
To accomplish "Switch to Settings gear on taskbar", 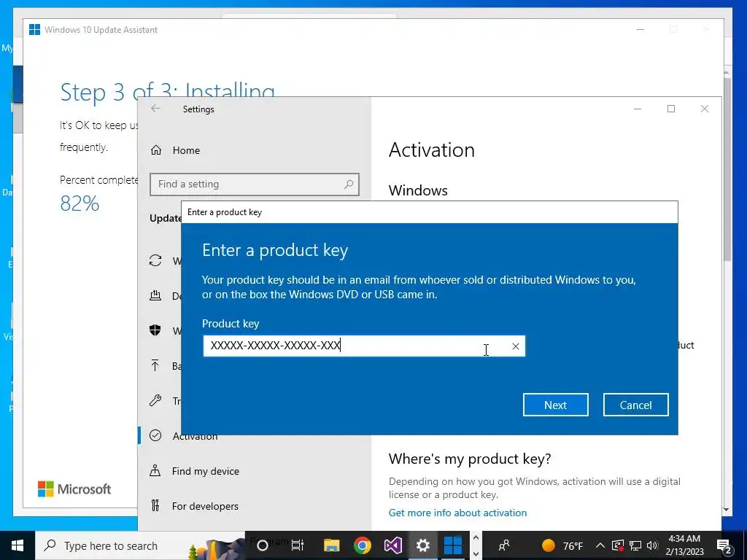I will pyautogui.click(x=423, y=545).
